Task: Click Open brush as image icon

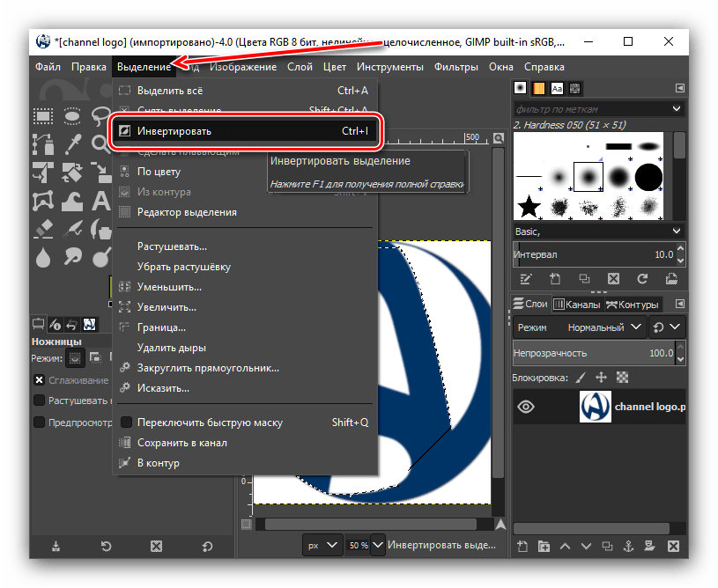Action: (x=671, y=279)
